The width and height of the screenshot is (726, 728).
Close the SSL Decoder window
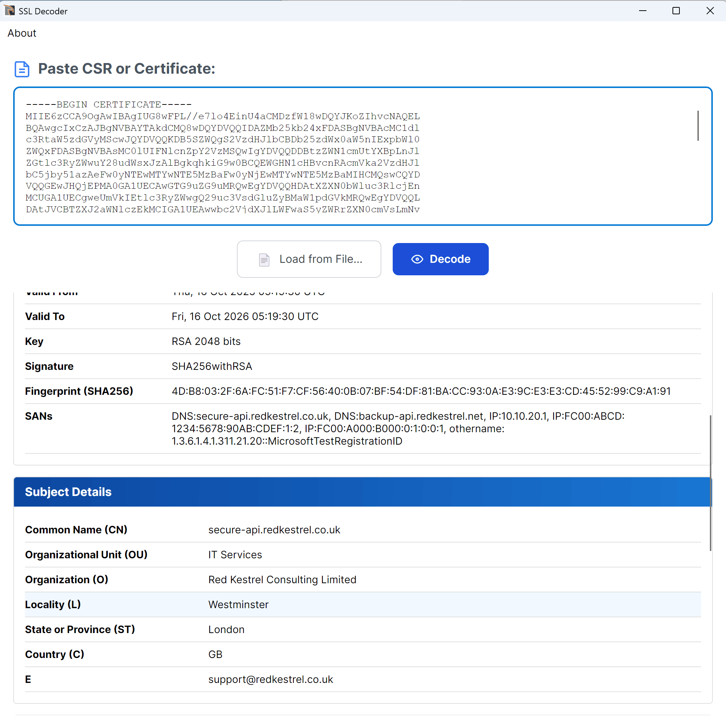(710, 11)
